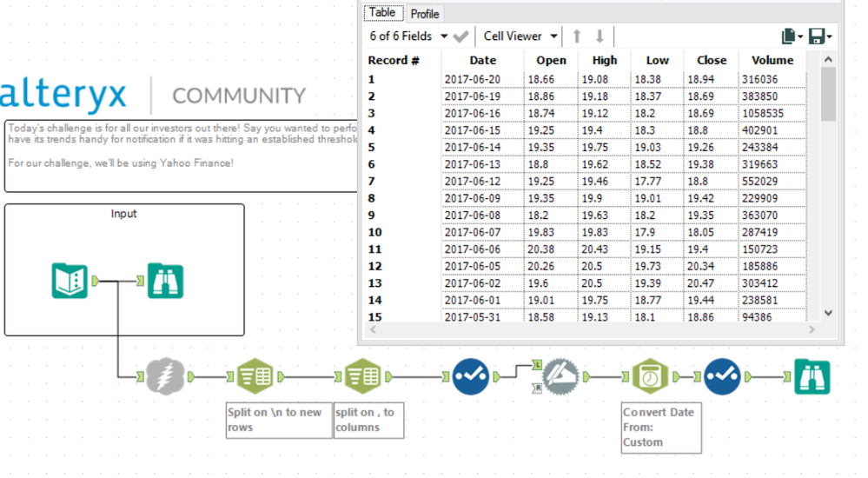Select the gray Download tool icon
This screenshot has height=478, width=868.
click(x=165, y=376)
